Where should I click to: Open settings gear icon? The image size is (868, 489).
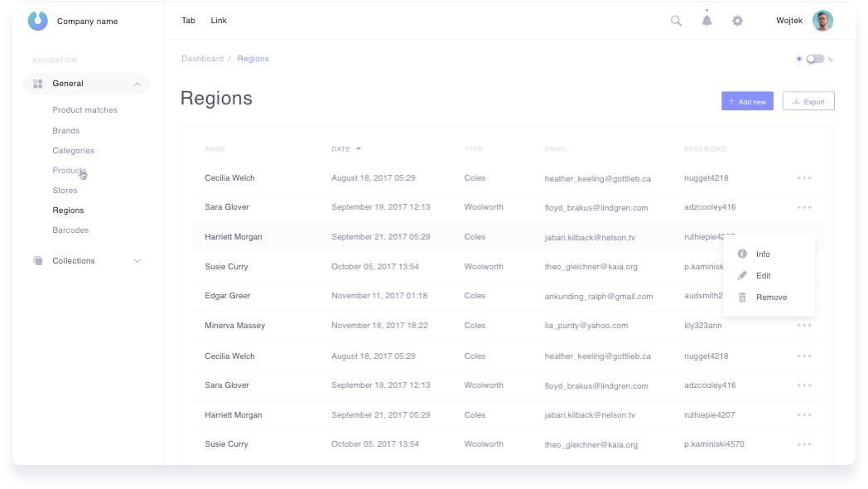click(x=737, y=21)
